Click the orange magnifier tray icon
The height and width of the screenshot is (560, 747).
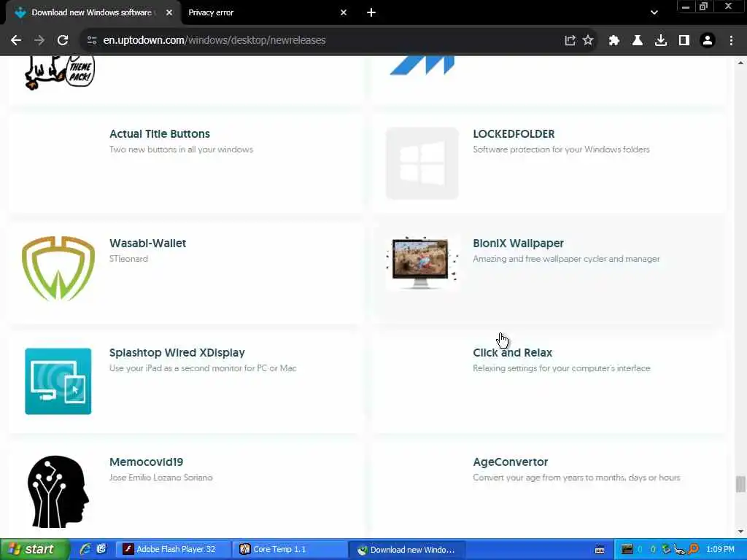[693, 550]
